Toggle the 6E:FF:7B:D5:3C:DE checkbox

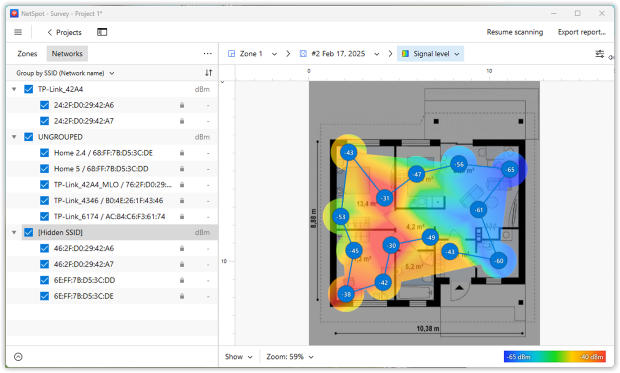coord(44,296)
